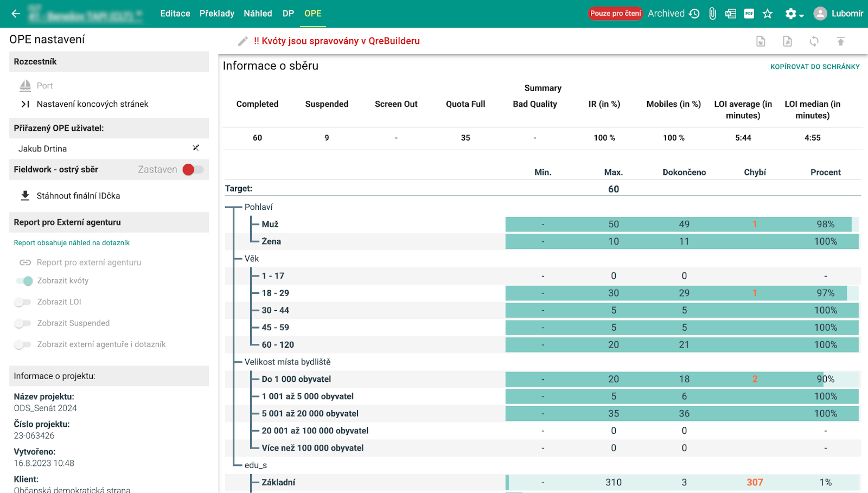This screenshot has width=868, height=493.
Task: Open the settings gear dropdown
Action: coord(794,14)
